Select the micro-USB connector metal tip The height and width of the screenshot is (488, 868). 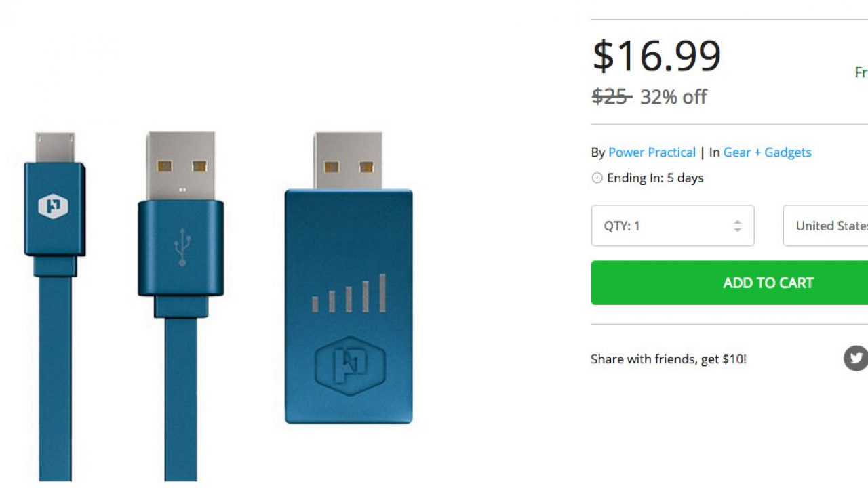click(56, 148)
